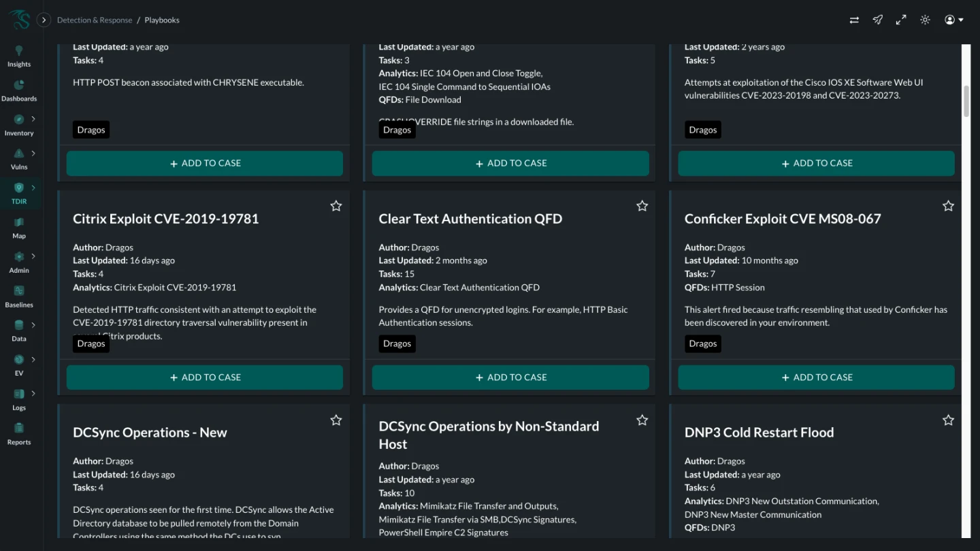Click the swap arrows icon in header
Screen dimensions: 980x551
pyautogui.click(x=854, y=20)
